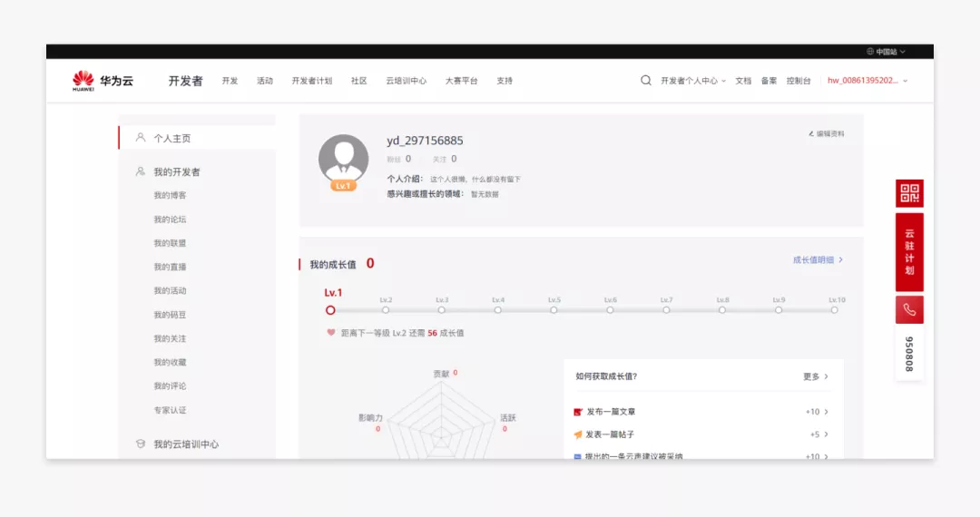
Task: Open 我的博客 in sidebar
Action: (170, 195)
